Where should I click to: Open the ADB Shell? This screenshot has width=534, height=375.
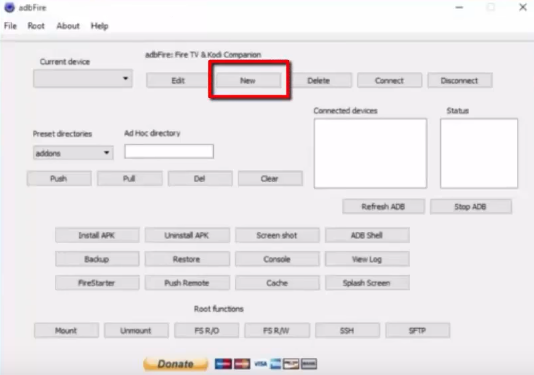tap(367, 235)
